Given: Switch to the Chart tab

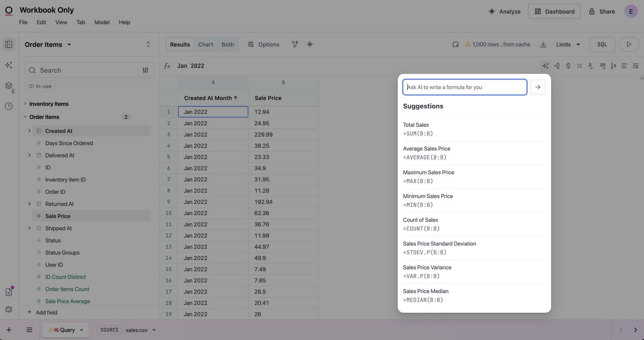Looking at the screenshot, I should 205,44.
